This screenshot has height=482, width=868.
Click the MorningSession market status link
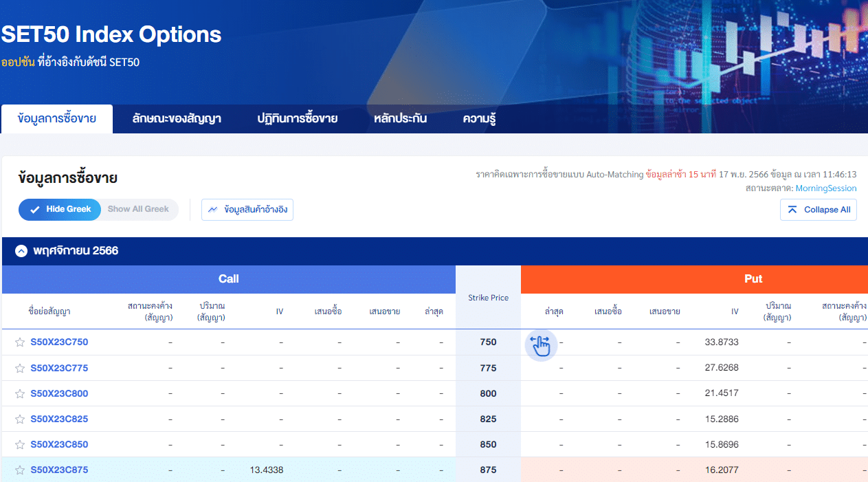pos(825,188)
